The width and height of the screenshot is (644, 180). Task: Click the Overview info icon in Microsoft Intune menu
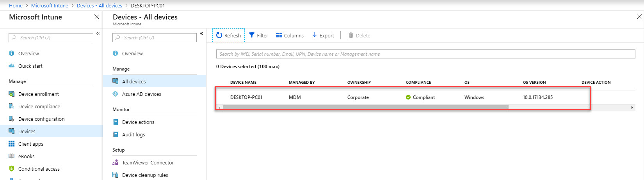12,53
